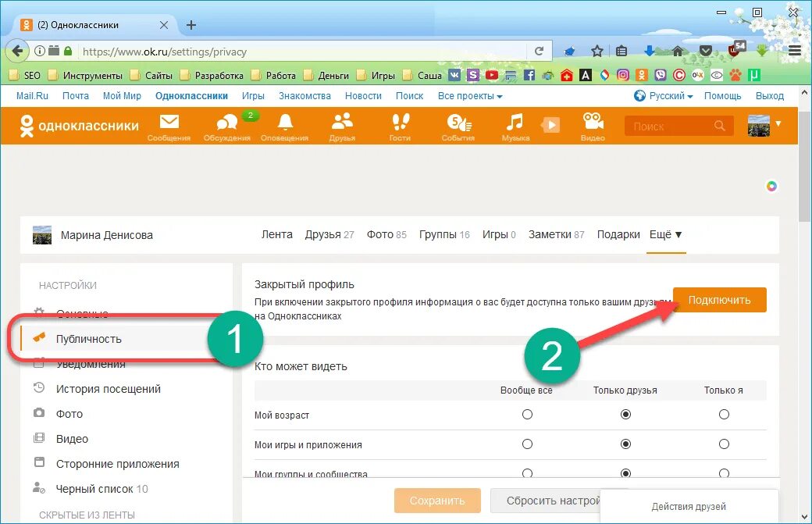Select Только друзья for Мои игры и приложения
This screenshot has width=812, height=524.
coord(625,444)
